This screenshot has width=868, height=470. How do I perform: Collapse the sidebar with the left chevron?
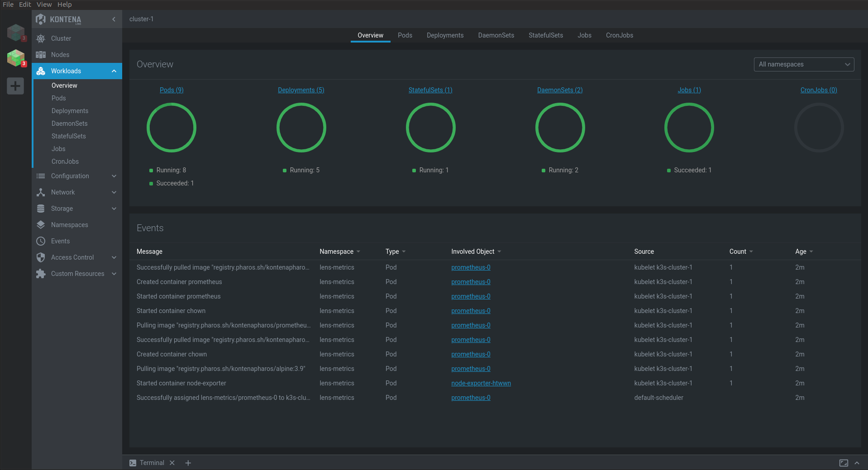pos(114,19)
